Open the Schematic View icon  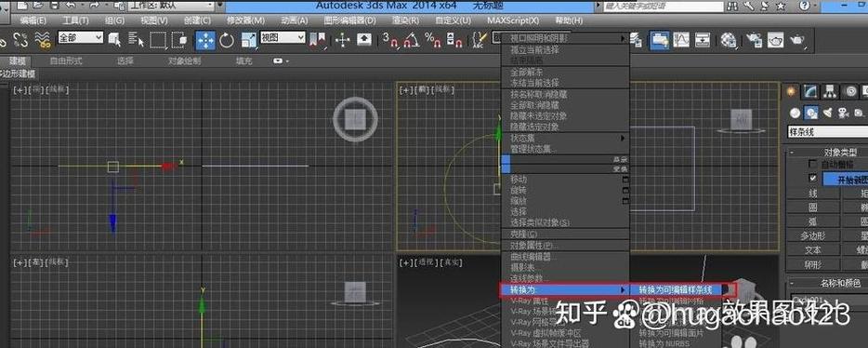click(703, 40)
